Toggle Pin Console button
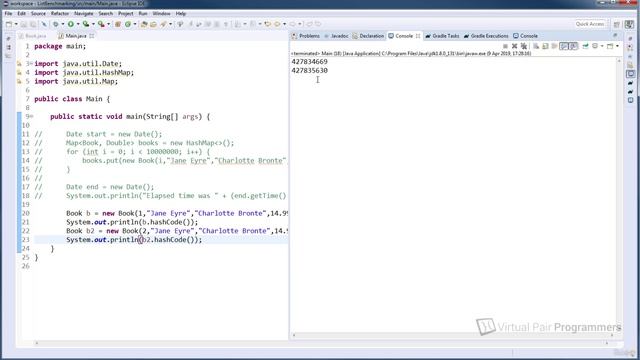 click(585, 46)
